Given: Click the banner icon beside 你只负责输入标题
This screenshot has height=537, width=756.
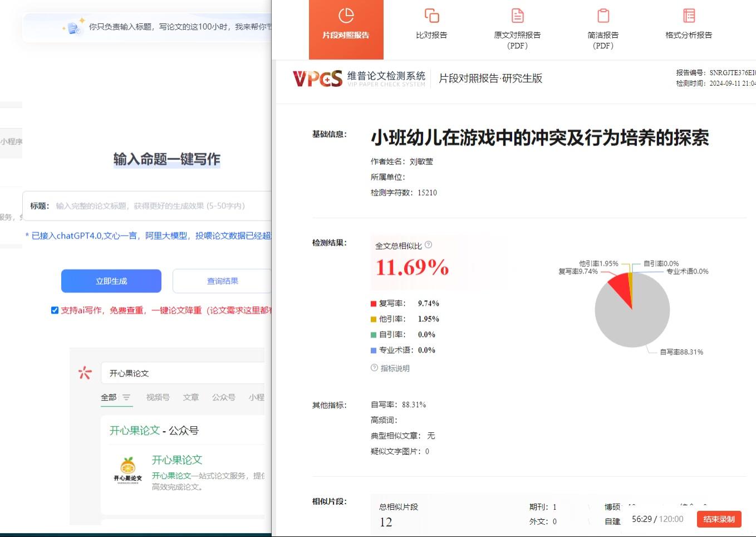Looking at the screenshot, I should pyautogui.click(x=73, y=26).
